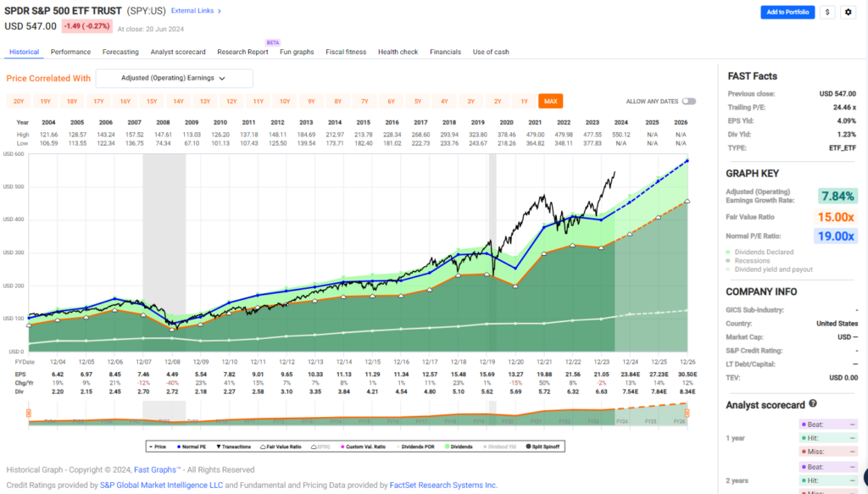Open the Fiscal fitness tab
Viewport: 868px width, 494px height.
[x=346, y=52]
